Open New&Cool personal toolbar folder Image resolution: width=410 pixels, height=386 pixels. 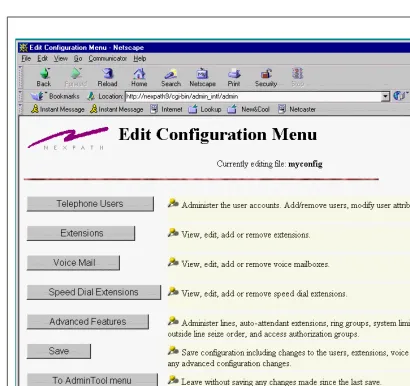click(248, 109)
